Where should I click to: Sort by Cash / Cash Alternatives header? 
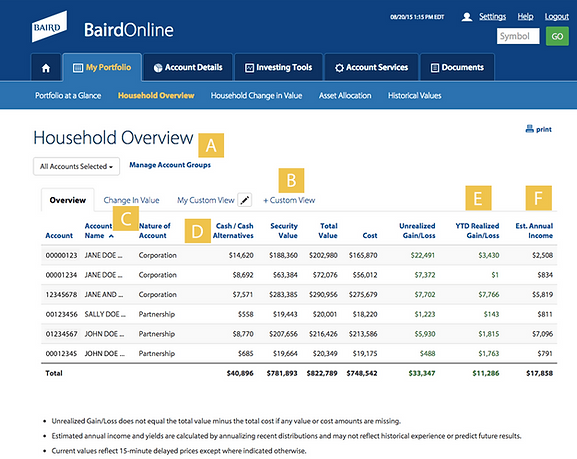coord(233,231)
